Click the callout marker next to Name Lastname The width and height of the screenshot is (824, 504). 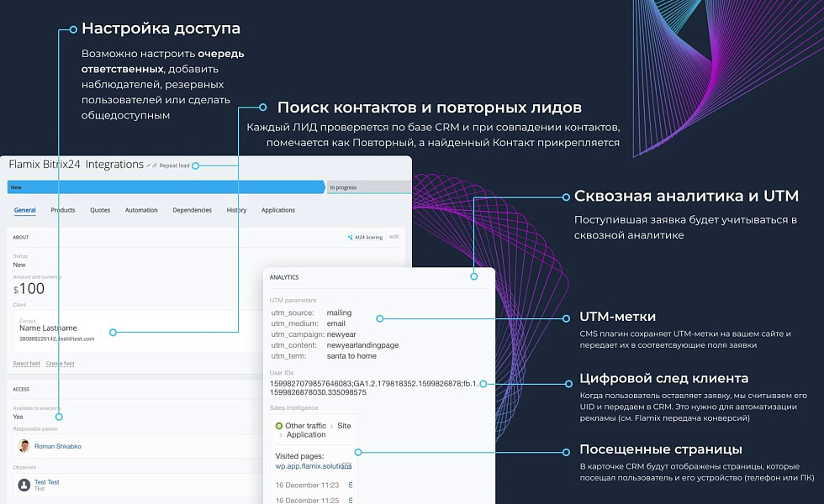click(x=114, y=332)
